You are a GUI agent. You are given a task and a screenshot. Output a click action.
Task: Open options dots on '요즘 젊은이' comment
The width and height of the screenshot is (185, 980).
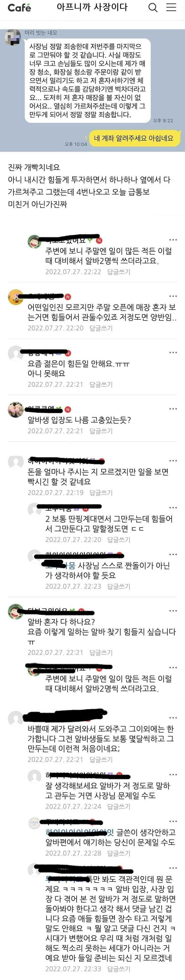pyautogui.click(x=173, y=353)
